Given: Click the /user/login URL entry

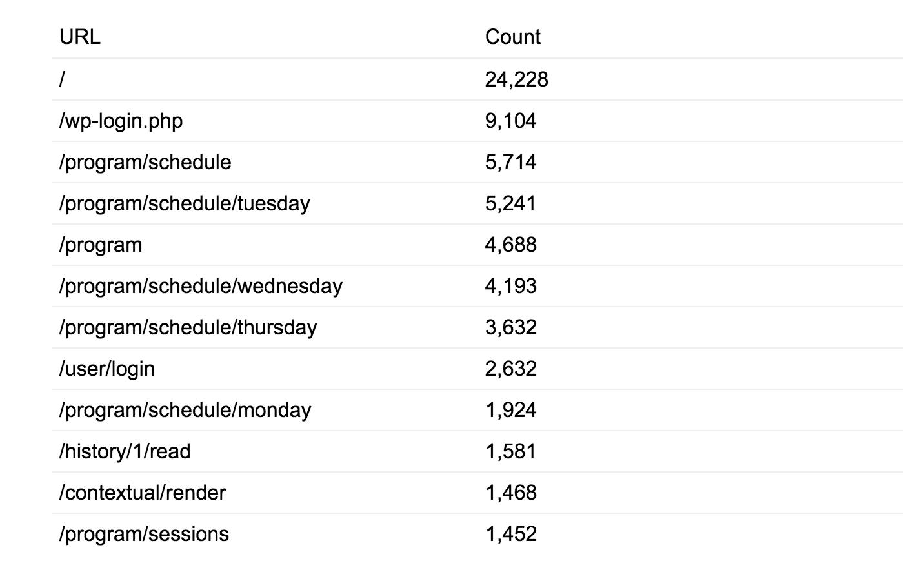Looking at the screenshot, I should point(107,369).
